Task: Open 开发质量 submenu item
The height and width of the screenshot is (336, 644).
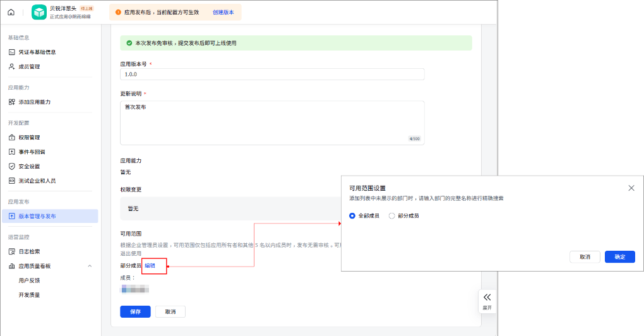Action: coord(29,295)
